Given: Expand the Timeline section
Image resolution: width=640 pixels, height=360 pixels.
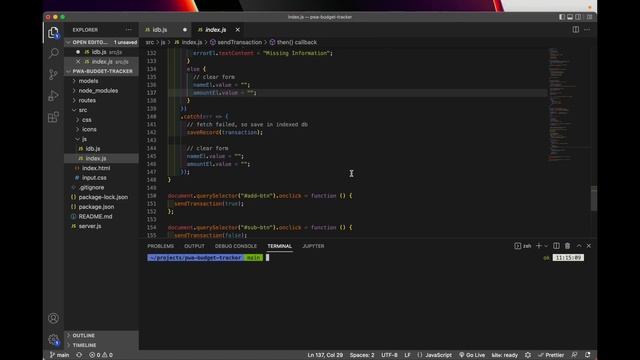Looking at the screenshot, I should pos(84,345).
